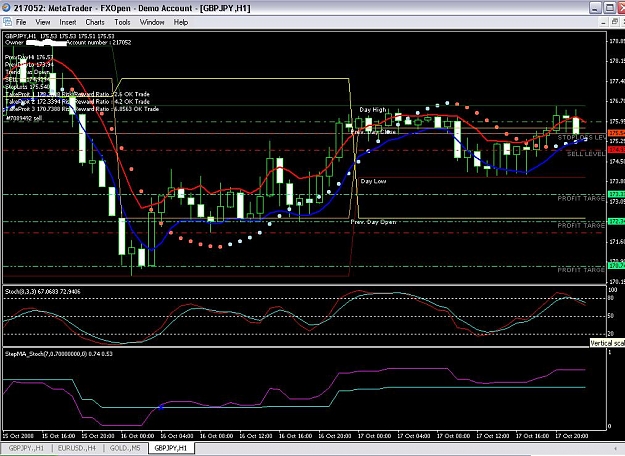
Task: Open the View menu
Action: pos(43,22)
